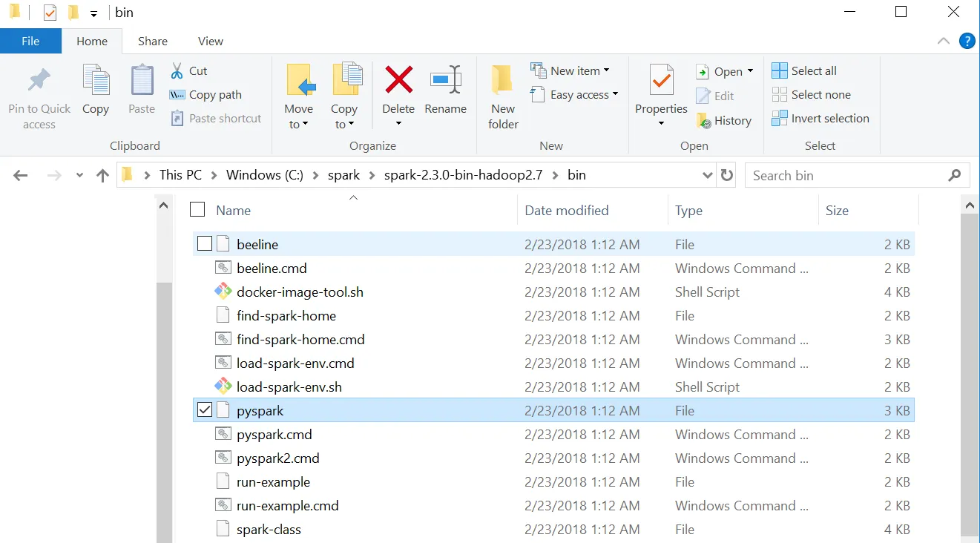The image size is (980, 543).
Task: Click Select none in ribbon
Action: point(812,95)
